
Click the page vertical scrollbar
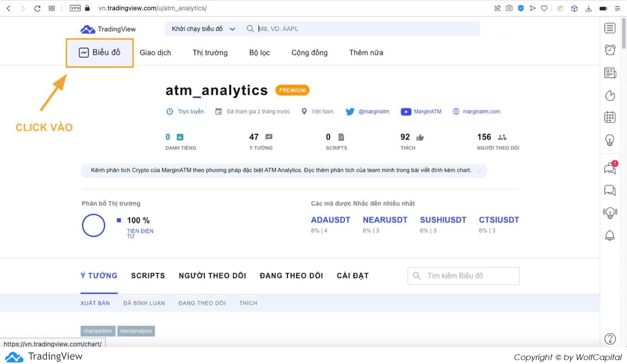pos(624,34)
